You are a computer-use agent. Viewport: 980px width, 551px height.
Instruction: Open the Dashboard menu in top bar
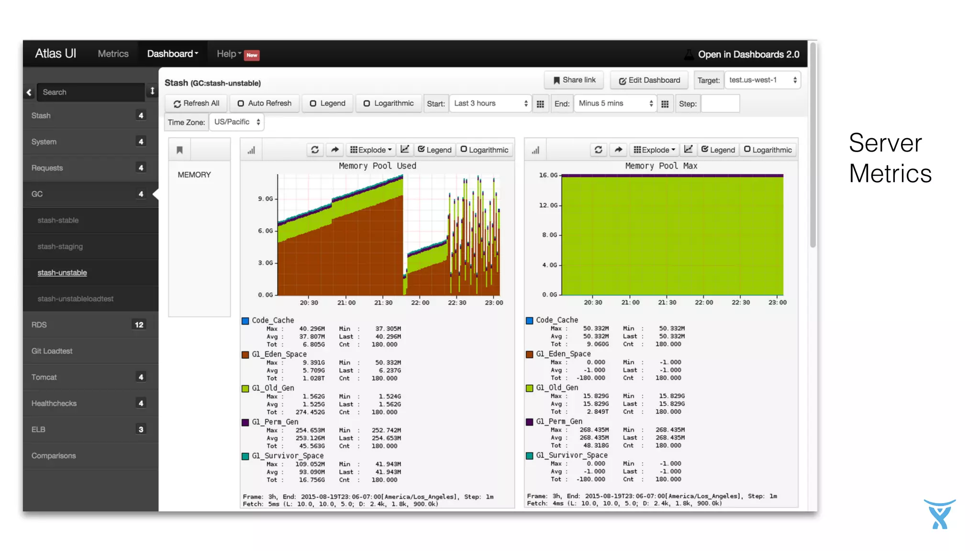(172, 54)
